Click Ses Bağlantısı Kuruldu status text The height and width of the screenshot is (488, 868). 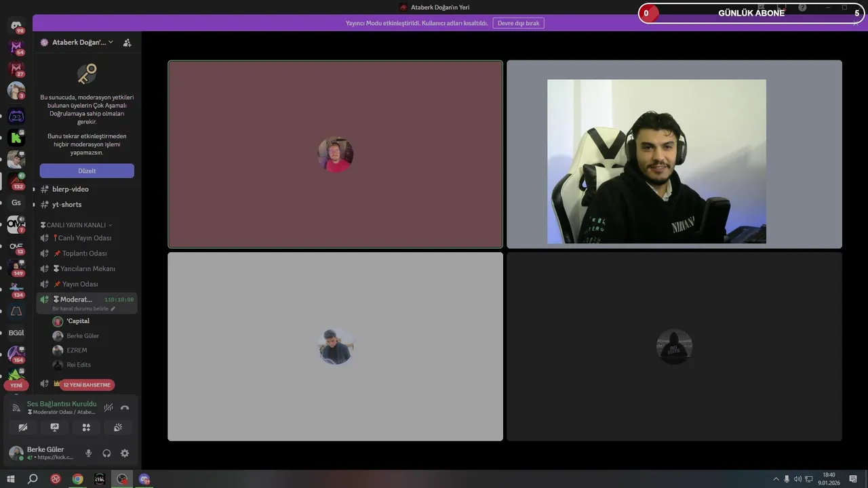point(62,404)
